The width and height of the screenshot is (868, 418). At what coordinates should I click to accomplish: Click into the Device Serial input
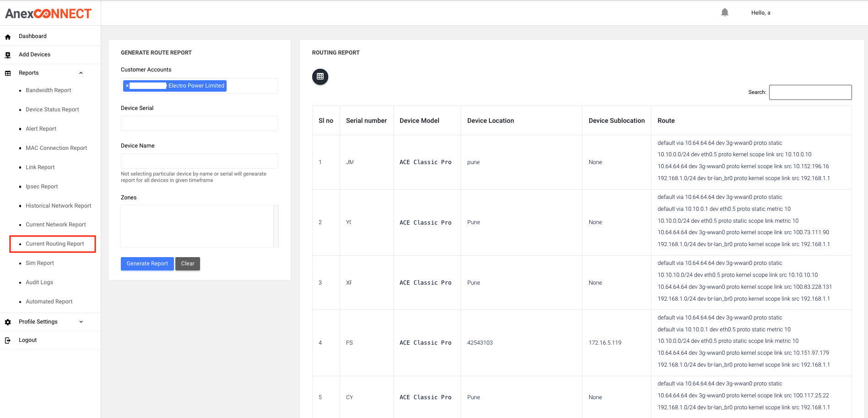coord(199,124)
